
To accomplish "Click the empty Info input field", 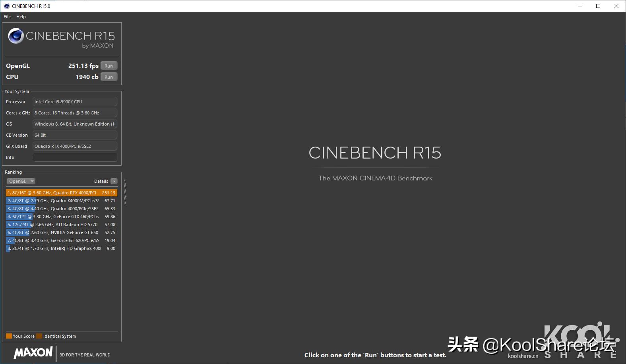I will [x=75, y=157].
